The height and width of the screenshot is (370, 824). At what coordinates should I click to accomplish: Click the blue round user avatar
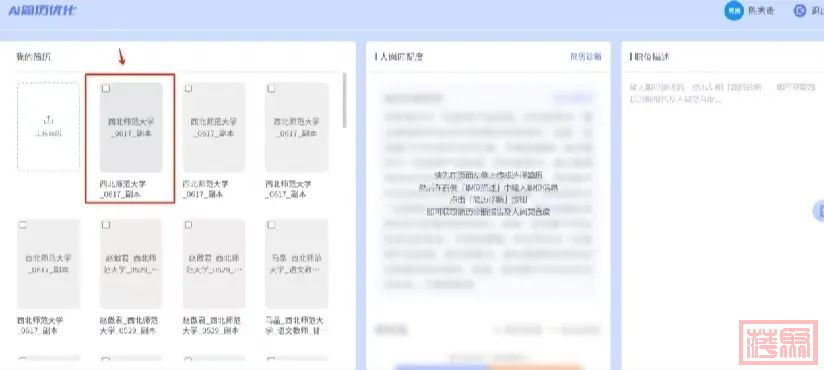[x=734, y=11]
